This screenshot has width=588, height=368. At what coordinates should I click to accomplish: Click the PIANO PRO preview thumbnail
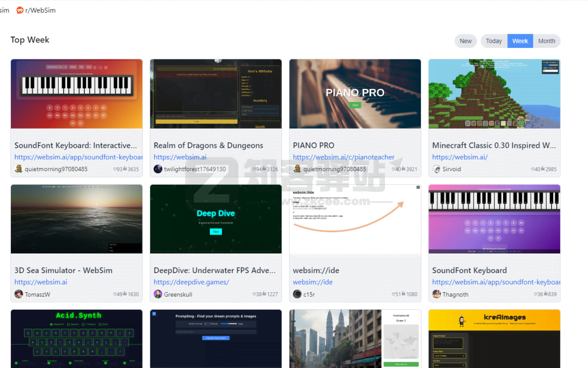(x=354, y=93)
